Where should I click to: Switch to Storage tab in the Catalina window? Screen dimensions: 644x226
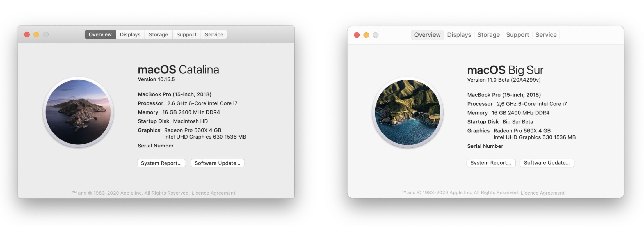pos(158,34)
